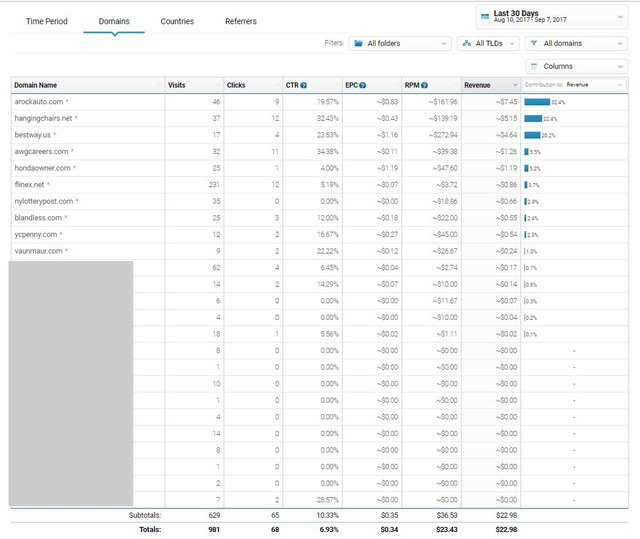Click the Totals CTR value 6.93%

[x=329, y=530]
